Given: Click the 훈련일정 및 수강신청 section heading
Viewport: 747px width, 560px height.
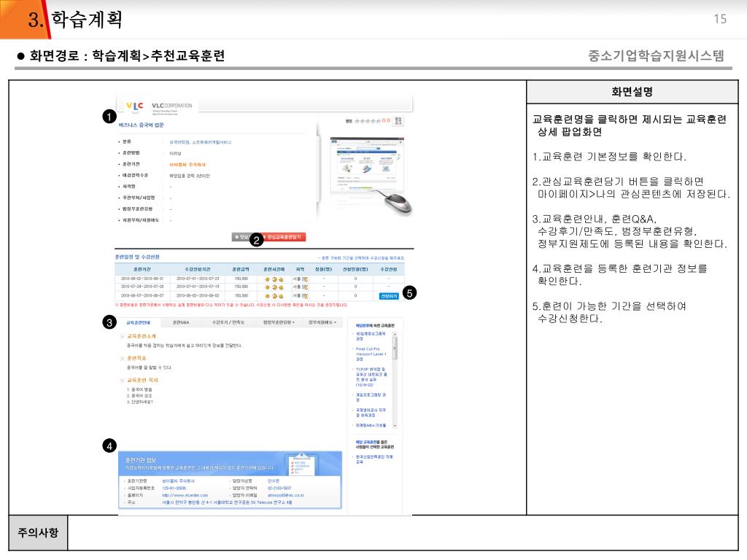Looking at the screenshot, I should [137, 257].
